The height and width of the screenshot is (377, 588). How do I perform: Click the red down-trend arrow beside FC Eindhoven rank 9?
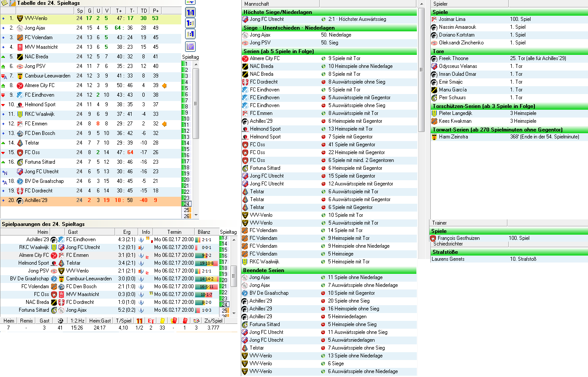pyautogui.click(x=3, y=95)
